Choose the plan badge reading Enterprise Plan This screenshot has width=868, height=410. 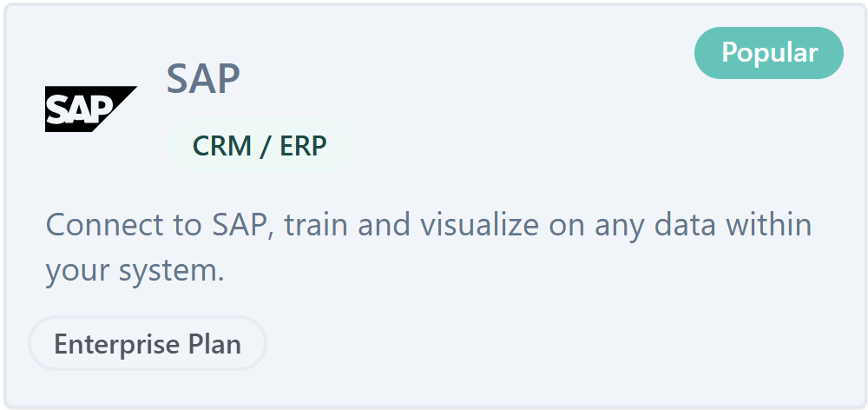click(148, 344)
